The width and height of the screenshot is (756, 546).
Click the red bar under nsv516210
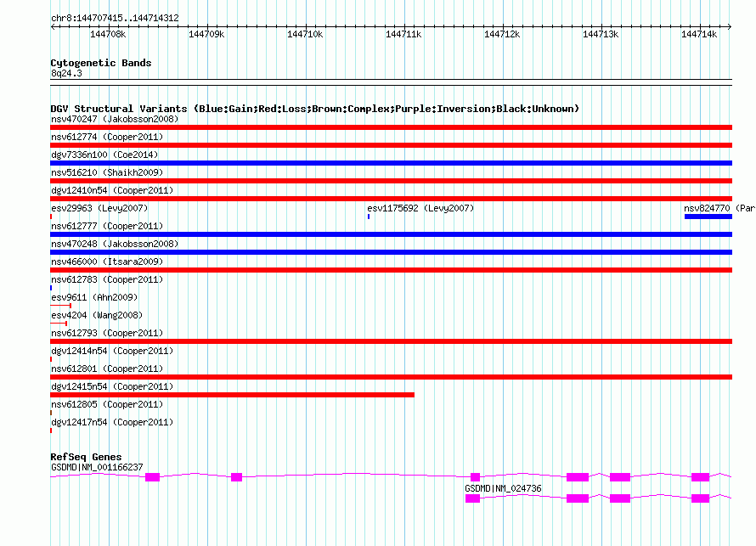[x=391, y=181]
